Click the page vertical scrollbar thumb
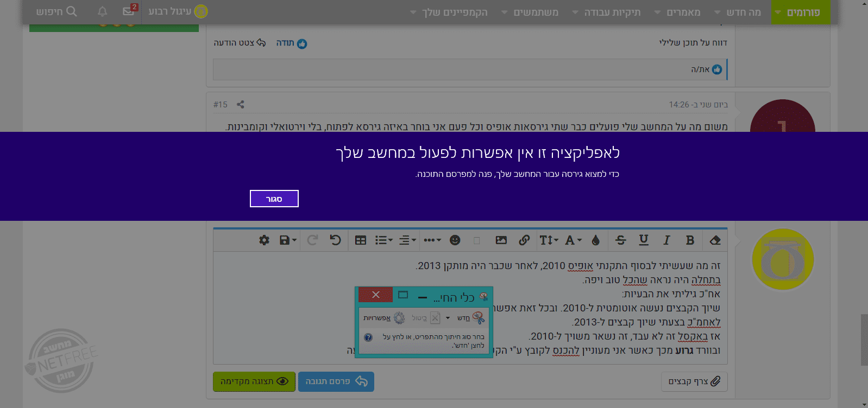The image size is (868, 408). (x=864, y=340)
